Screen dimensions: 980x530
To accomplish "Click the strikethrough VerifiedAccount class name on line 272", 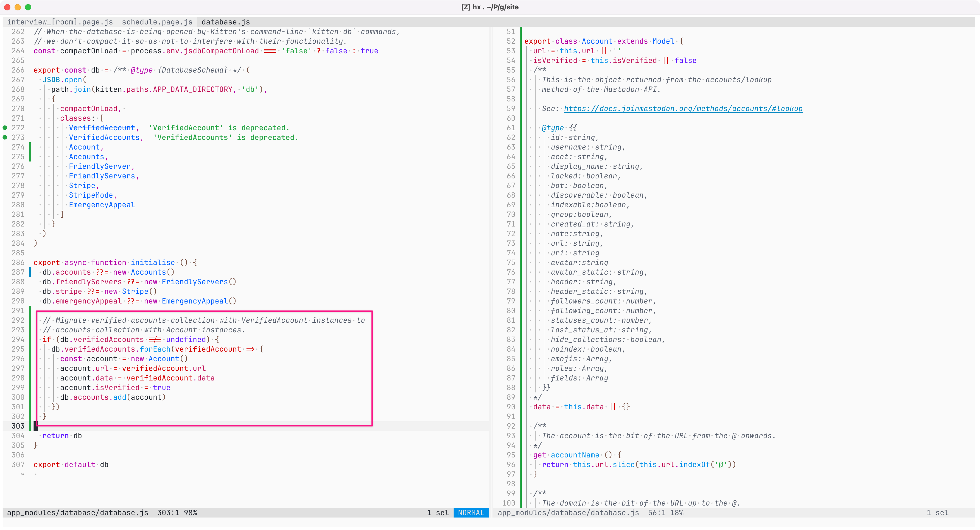I will (x=102, y=128).
